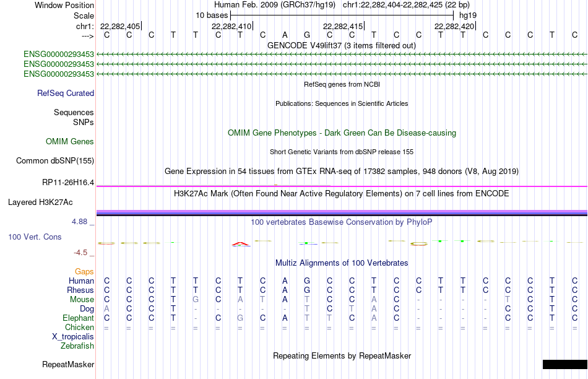This screenshot has height=379, width=588.
Task: Click the X_tropicalis alignment row label
Action: click(73, 337)
